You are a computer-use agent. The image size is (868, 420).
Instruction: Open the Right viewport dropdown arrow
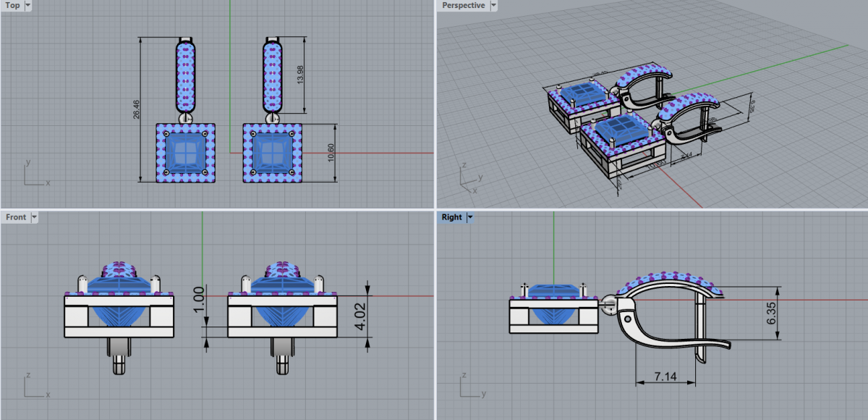[x=470, y=217]
